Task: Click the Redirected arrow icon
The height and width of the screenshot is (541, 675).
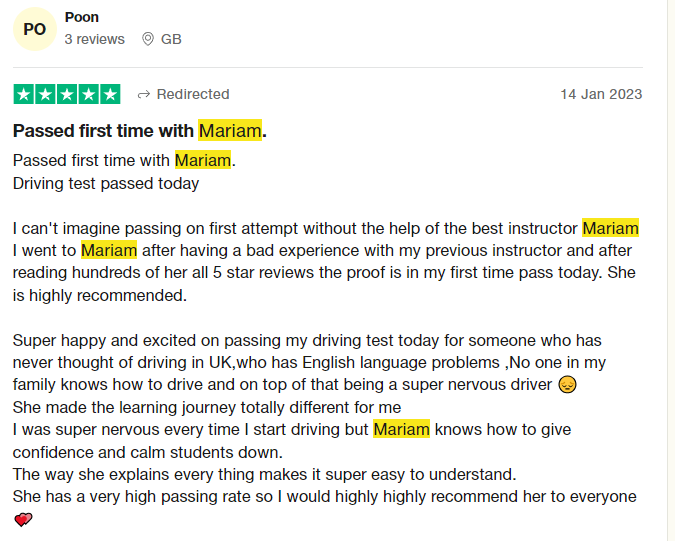Action: coord(144,94)
